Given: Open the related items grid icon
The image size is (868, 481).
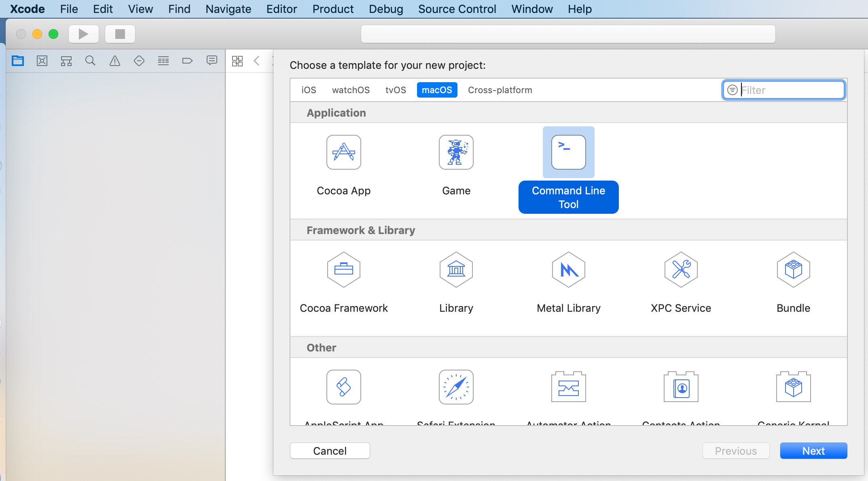Looking at the screenshot, I should [x=237, y=61].
